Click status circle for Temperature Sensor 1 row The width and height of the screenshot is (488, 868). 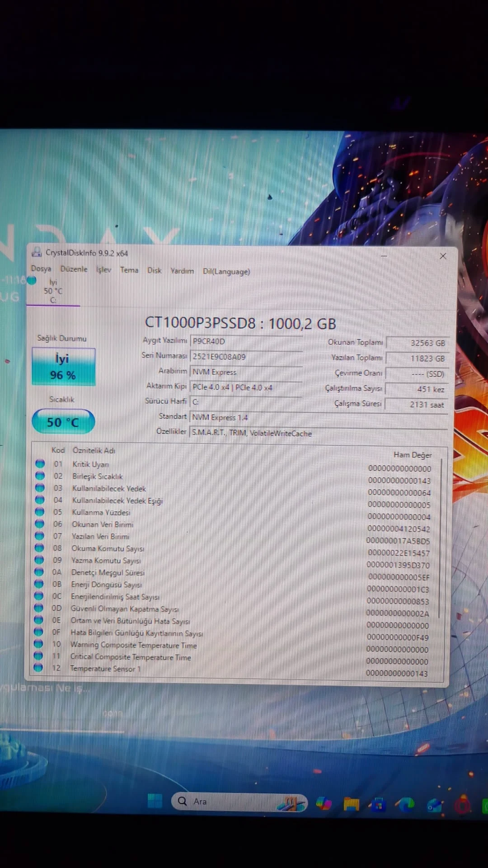tap(38, 667)
